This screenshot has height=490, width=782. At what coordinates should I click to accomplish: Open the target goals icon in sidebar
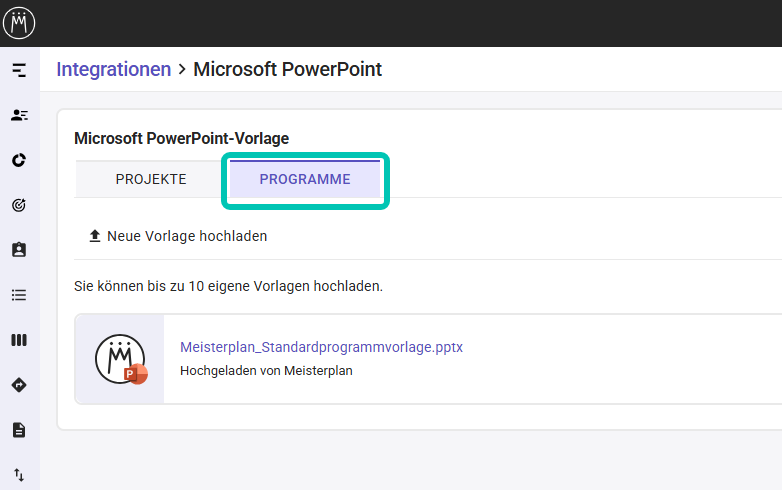pos(19,205)
